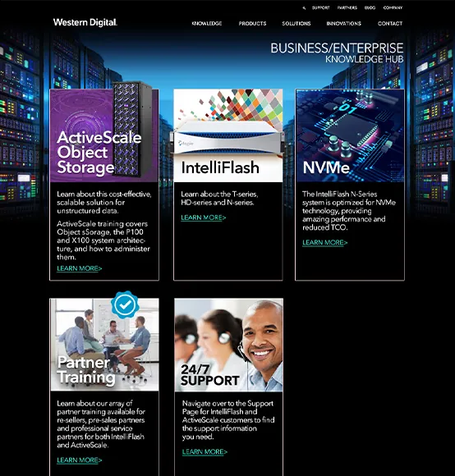Open the Knowledge menu item
455x476 pixels.
pos(207,23)
